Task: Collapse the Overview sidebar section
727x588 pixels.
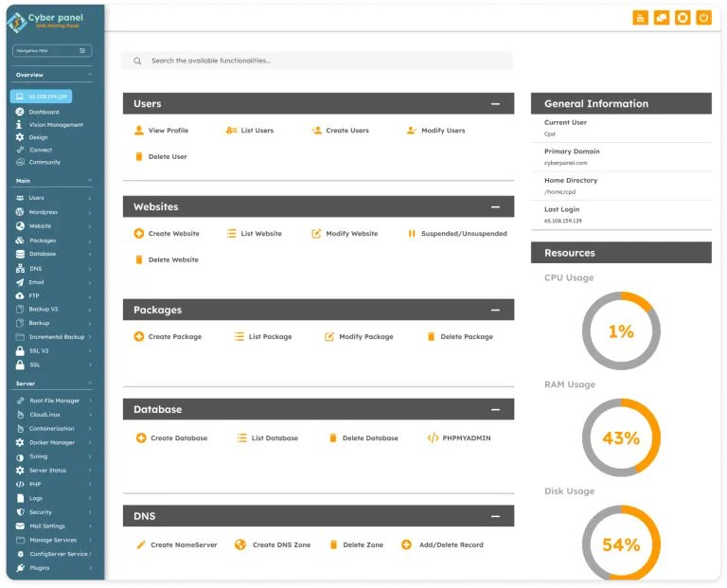Action: click(x=90, y=74)
